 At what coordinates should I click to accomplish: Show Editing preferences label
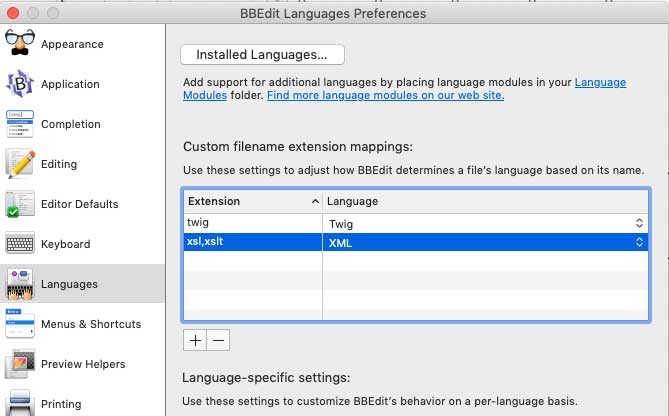coord(59,164)
